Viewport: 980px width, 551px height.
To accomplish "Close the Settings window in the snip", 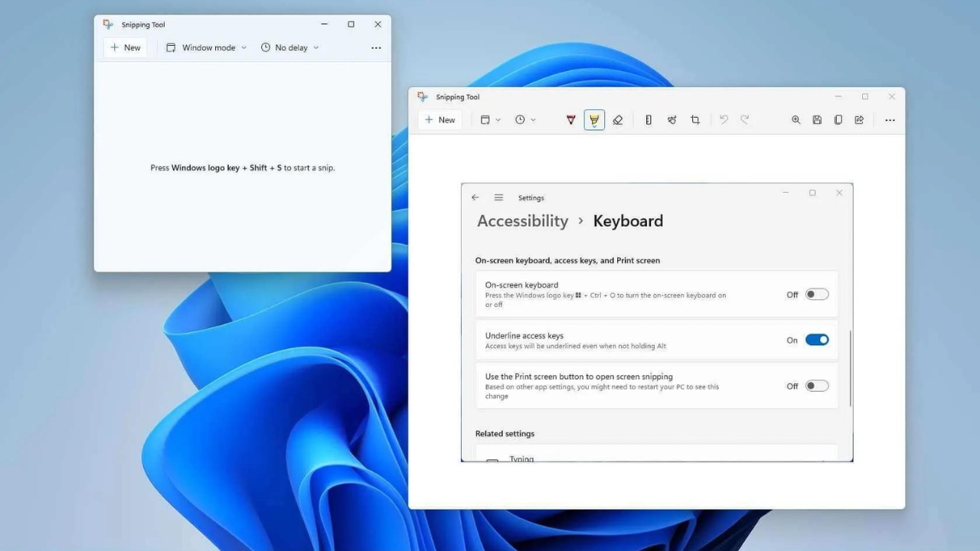I will pyautogui.click(x=839, y=193).
